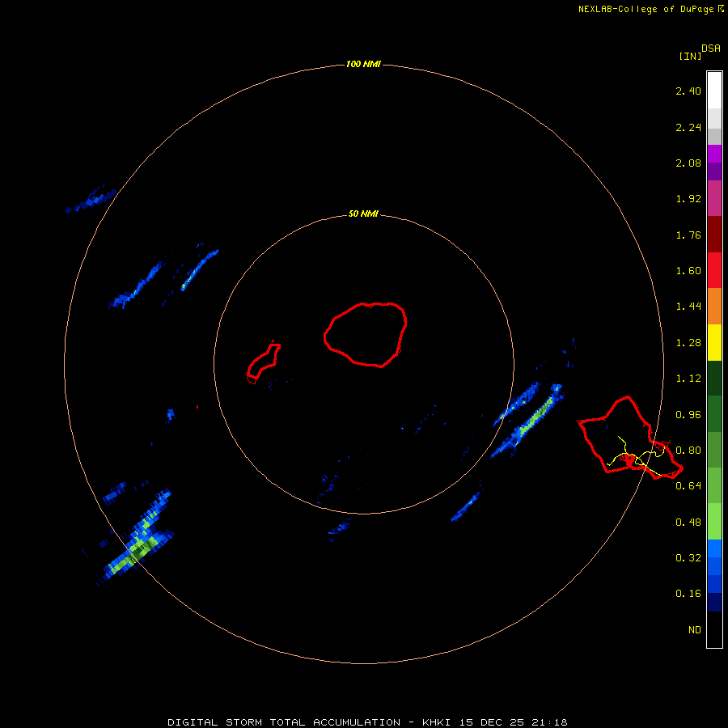This screenshot has height=728, width=728.
Task: Click the 100 NMI range ring label
Action: point(363,64)
